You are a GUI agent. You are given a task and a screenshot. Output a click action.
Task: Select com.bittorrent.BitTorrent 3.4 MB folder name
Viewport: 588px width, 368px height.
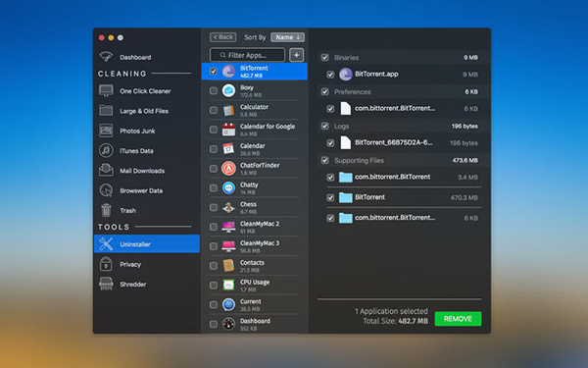click(x=393, y=177)
